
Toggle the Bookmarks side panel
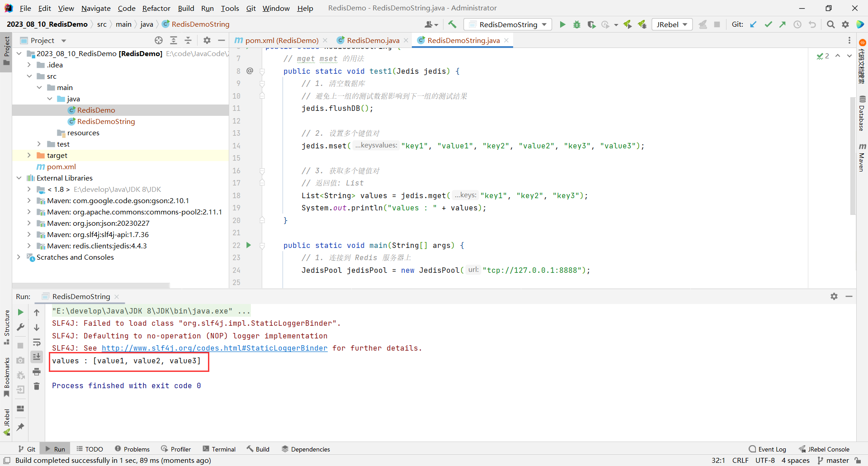(x=6, y=377)
